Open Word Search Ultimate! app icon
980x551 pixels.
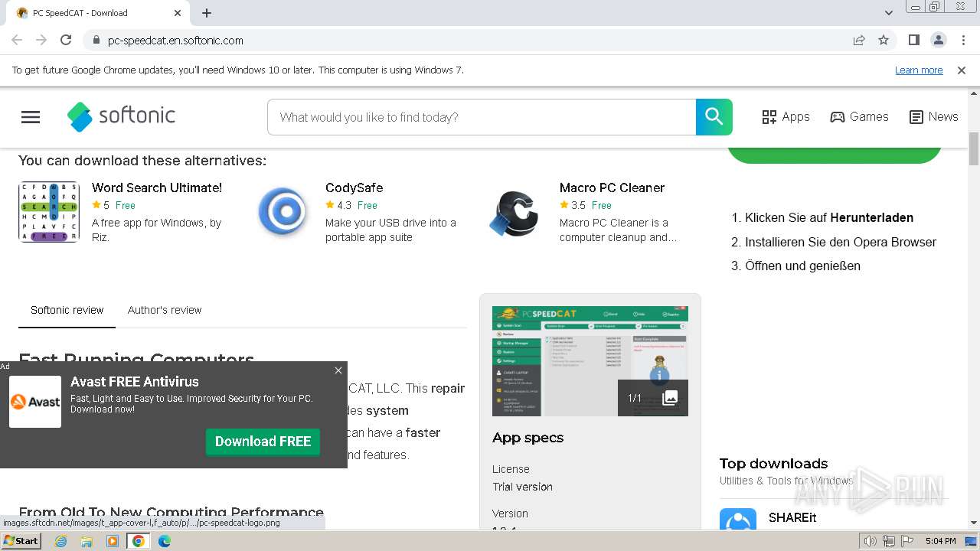[x=49, y=212]
